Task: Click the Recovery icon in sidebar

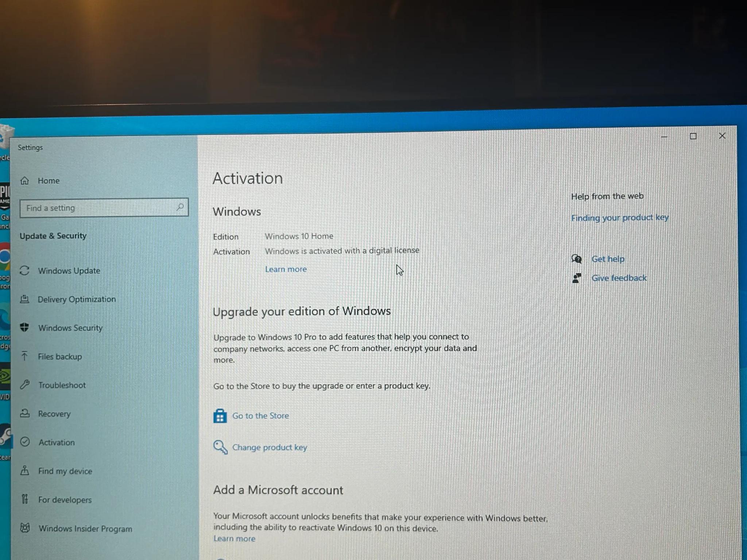Action: [25, 413]
